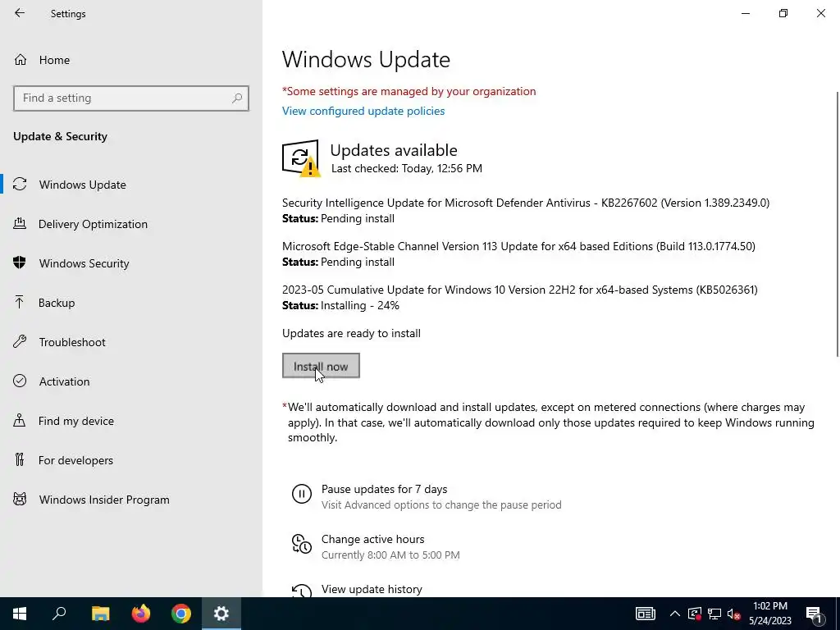Click the Settings gear icon in taskbar
This screenshot has height=630, width=840.
[x=221, y=614]
